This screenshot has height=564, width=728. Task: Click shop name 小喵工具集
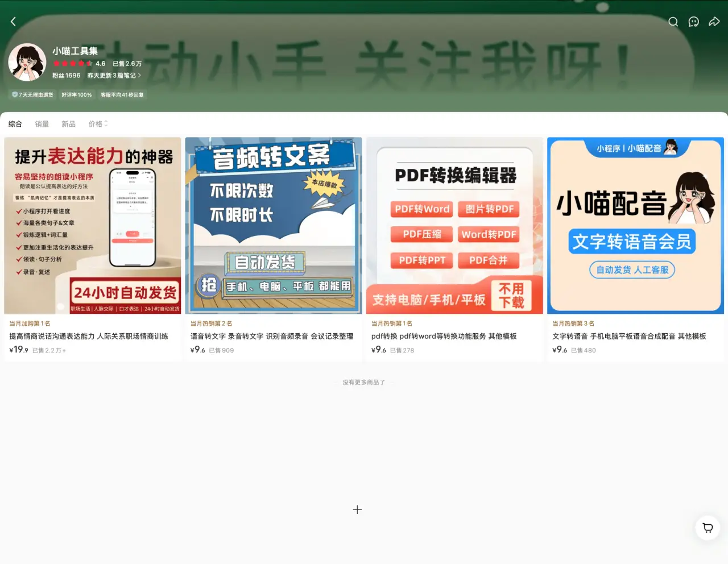pyautogui.click(x=75, y=51)
